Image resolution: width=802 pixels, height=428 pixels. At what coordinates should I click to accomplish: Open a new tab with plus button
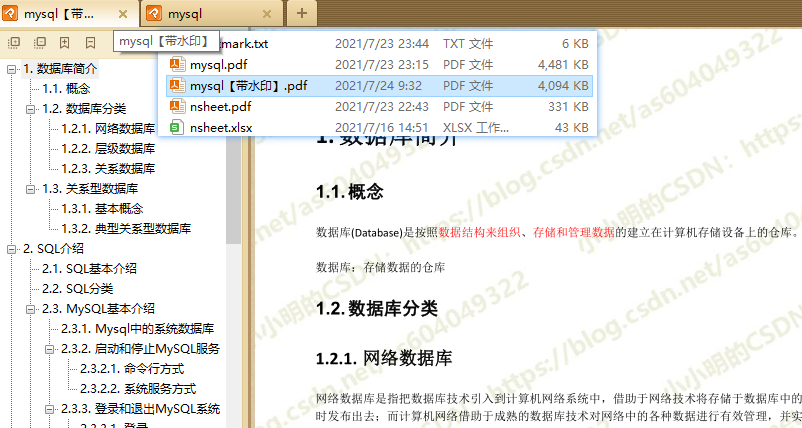coord(302,13)
